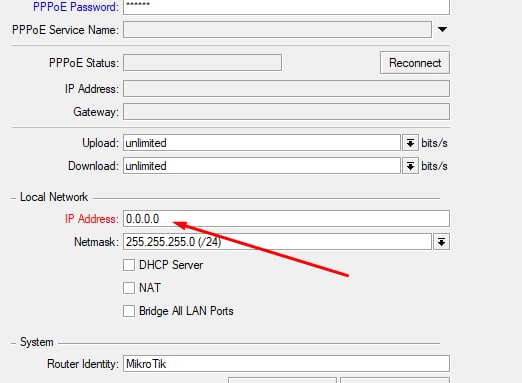Edit the Router Identity MikroTik field

[286, 364]
